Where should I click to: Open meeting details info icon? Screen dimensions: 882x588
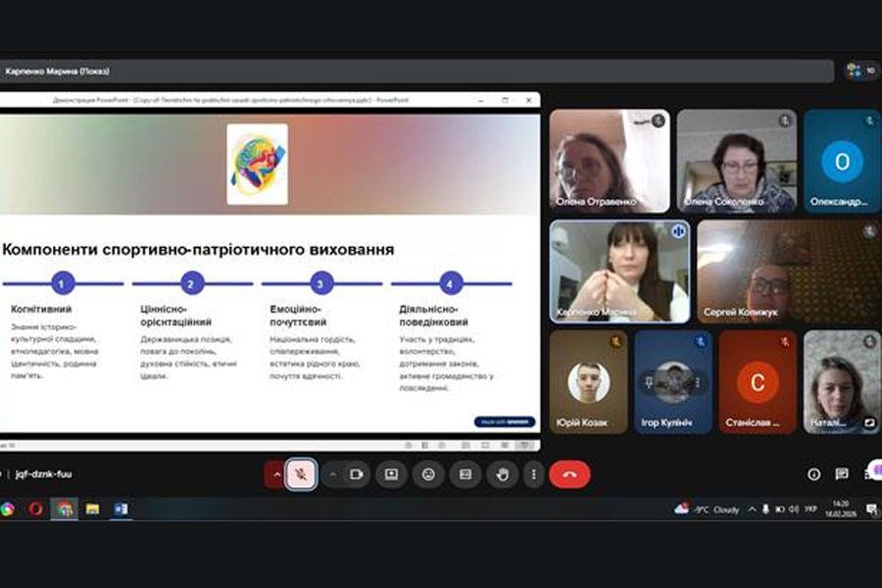pyautogui.click(x=813, y=474)
